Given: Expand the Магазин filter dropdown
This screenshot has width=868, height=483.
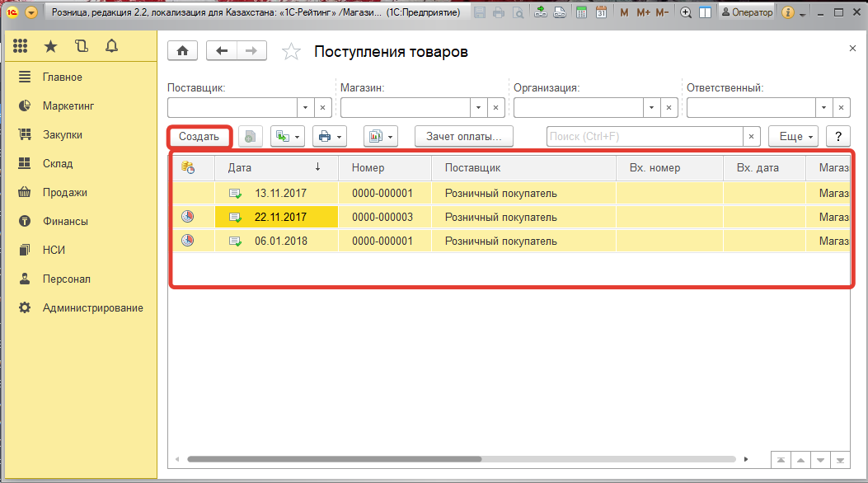Looking at the screenshot, I should coord(478,108).
